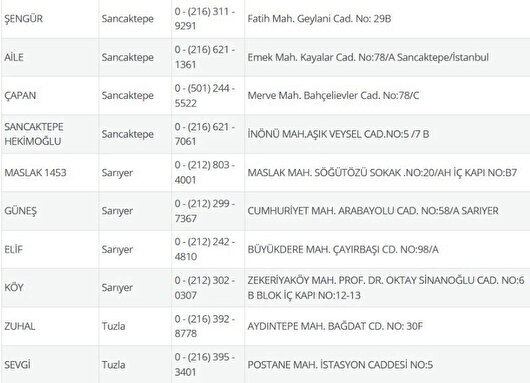Click the SEVGİ pharmacy name
Viewport: 530px width, 383px height.
click(18, 365)
